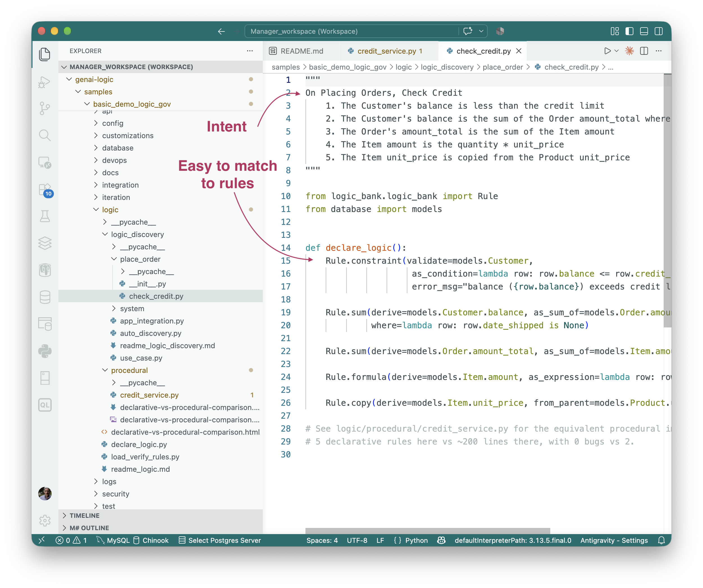Viewport: 703px width, 588px height.
Task: Change language mode Python
Action: tap(416, 541)
